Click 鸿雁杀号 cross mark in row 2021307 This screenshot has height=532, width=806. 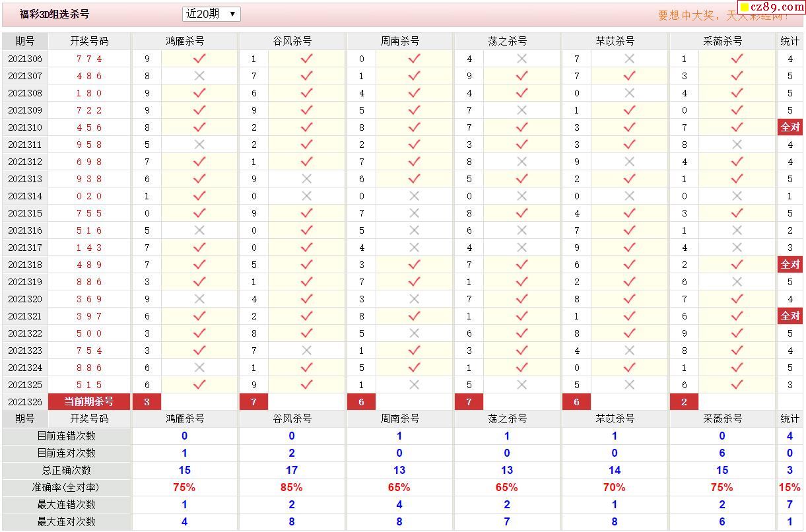(x=199, y=76)
